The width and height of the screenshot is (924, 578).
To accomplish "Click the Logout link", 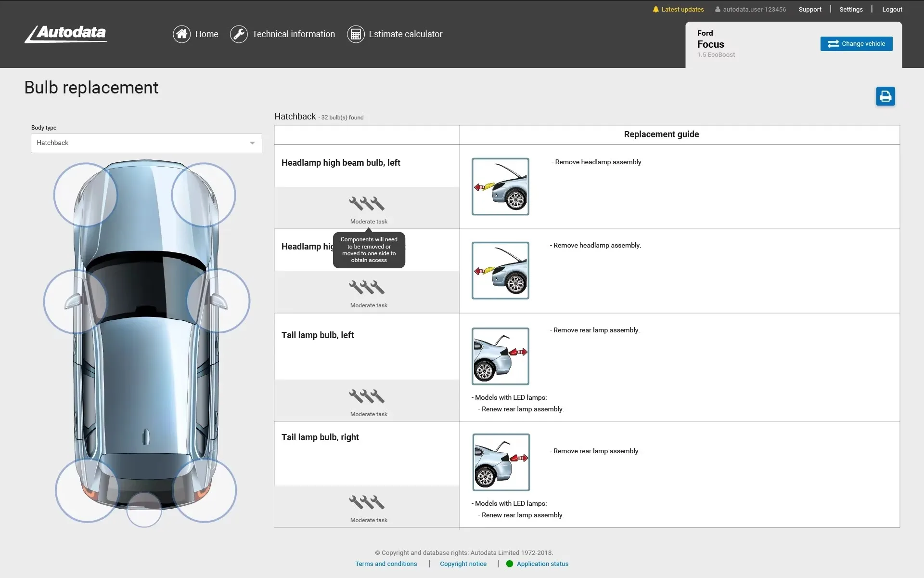I will point(892,9).
